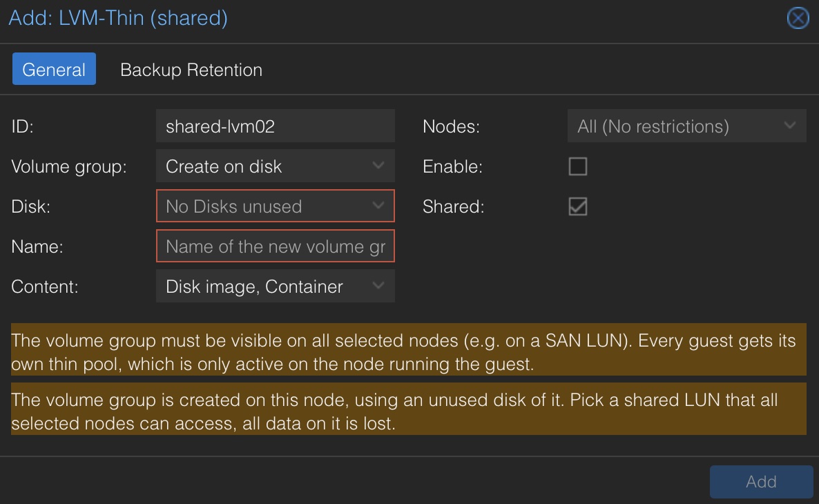
Task: Open the Backup Retention tab
Action: click(x=191, y=70)
